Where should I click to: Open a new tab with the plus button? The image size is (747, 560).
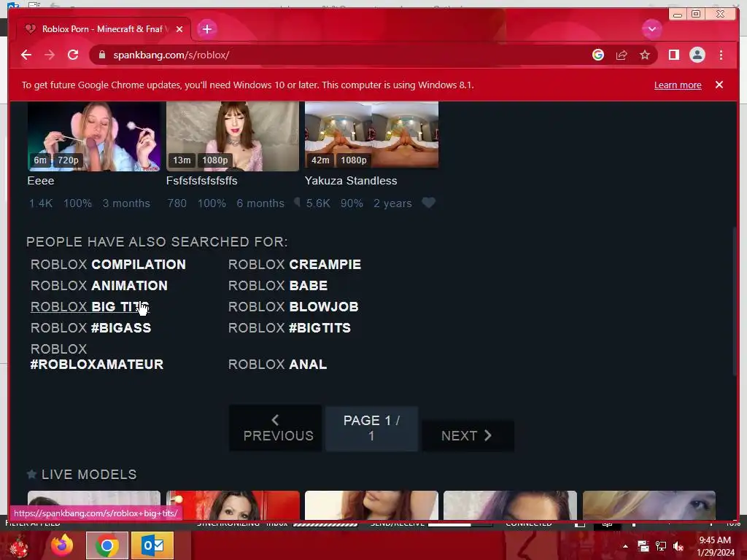(x=206, y=29)
